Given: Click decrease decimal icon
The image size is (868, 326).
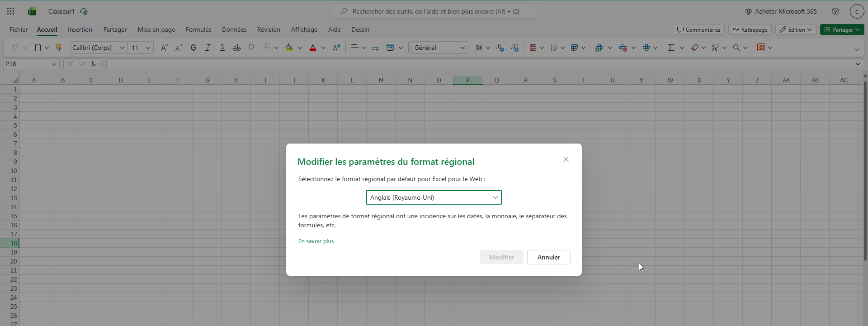Looking at the screenshot, I should tap(500, 48).
